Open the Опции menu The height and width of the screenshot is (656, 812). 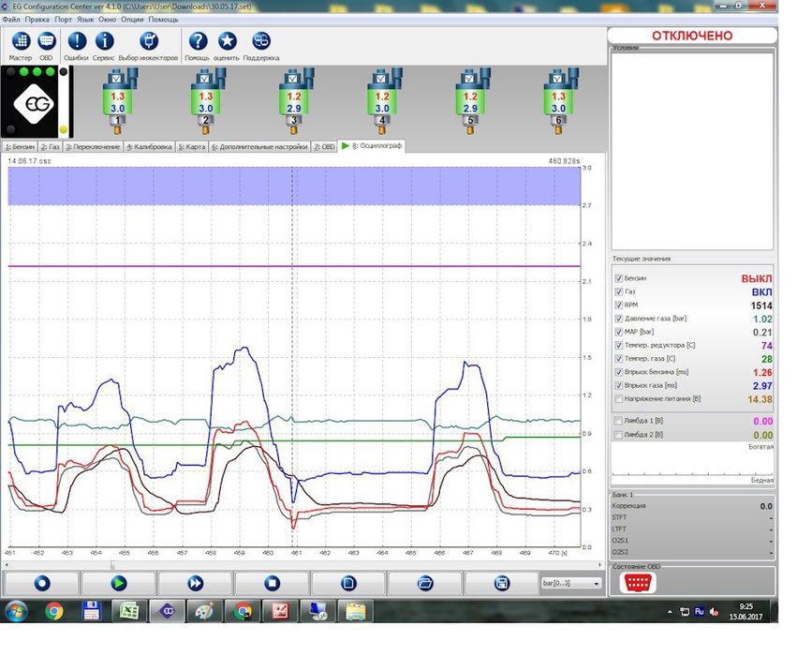[x=133, y=19]
